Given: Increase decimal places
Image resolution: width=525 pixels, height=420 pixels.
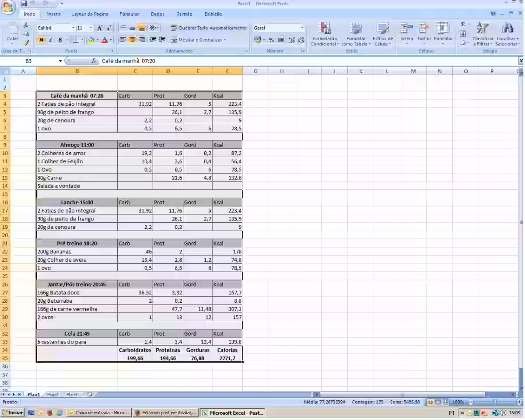Looking at the screenshot, I should tap(292, 40).
